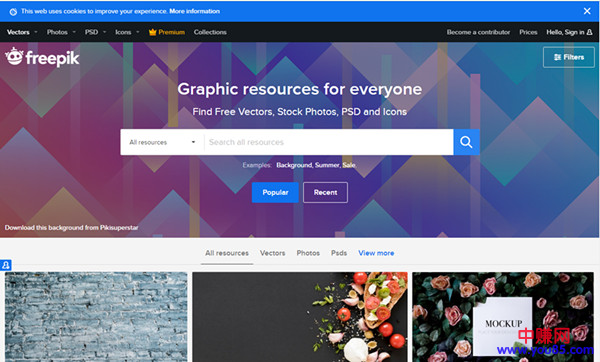The height and width of the screenshot is (362, 600).
Task: Click the freepik logo
Action: [x=42, y=57]
